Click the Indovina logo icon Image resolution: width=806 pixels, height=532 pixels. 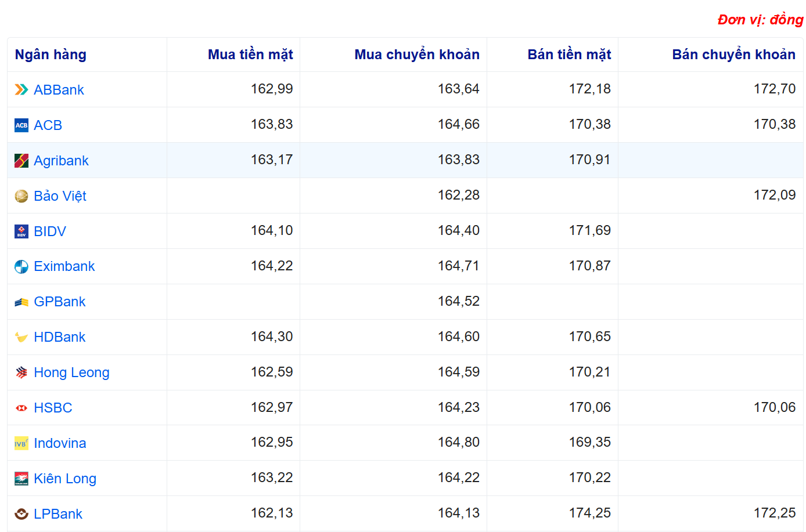pyautogui.click(x=21, y=443)
